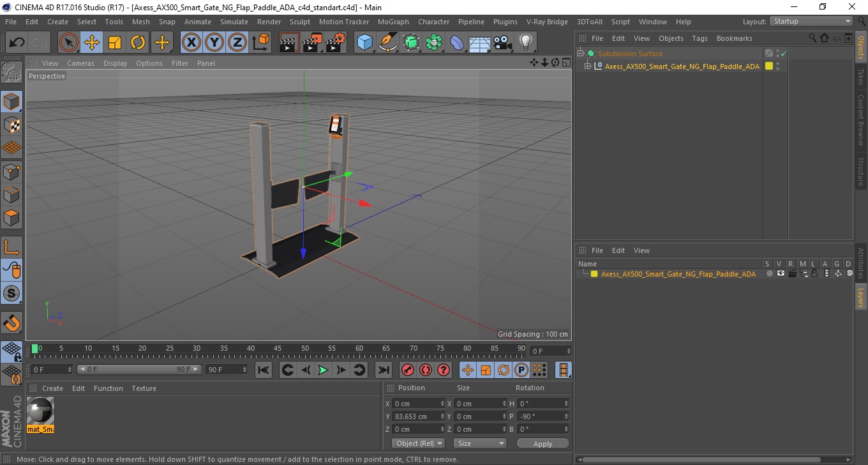Open the Size mode dropdown

480,443
